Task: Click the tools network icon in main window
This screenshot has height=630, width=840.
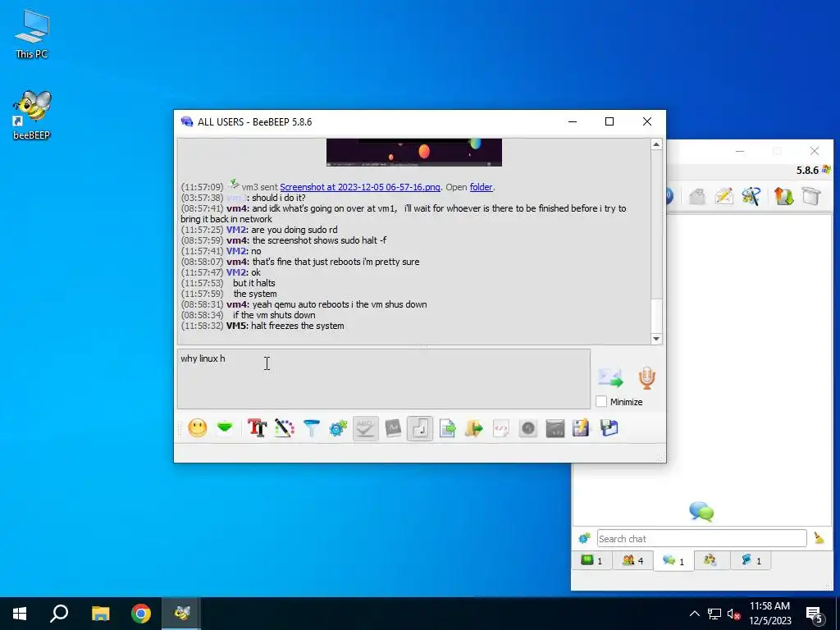Action: pos(751,196)
